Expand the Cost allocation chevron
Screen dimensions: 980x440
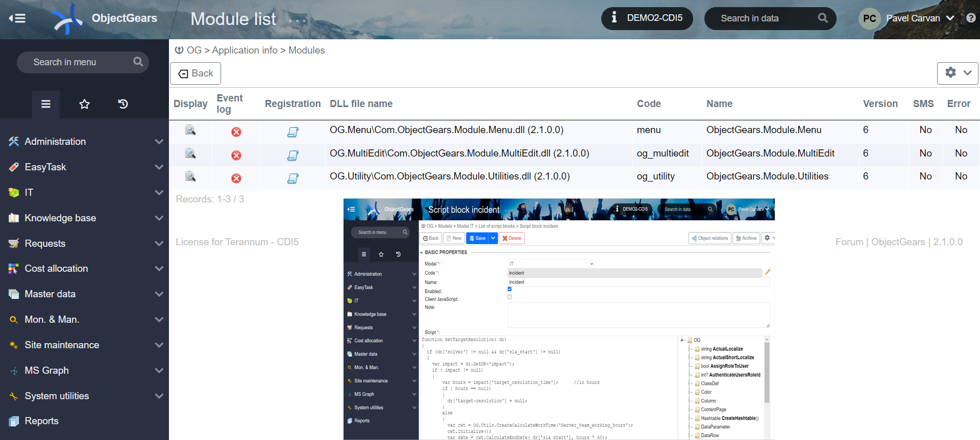[x=159, y=269]
